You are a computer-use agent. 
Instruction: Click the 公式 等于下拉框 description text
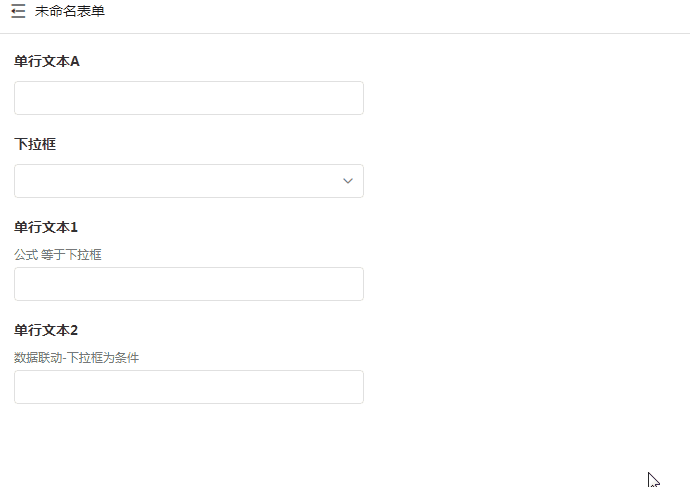[x=58, y=254]
